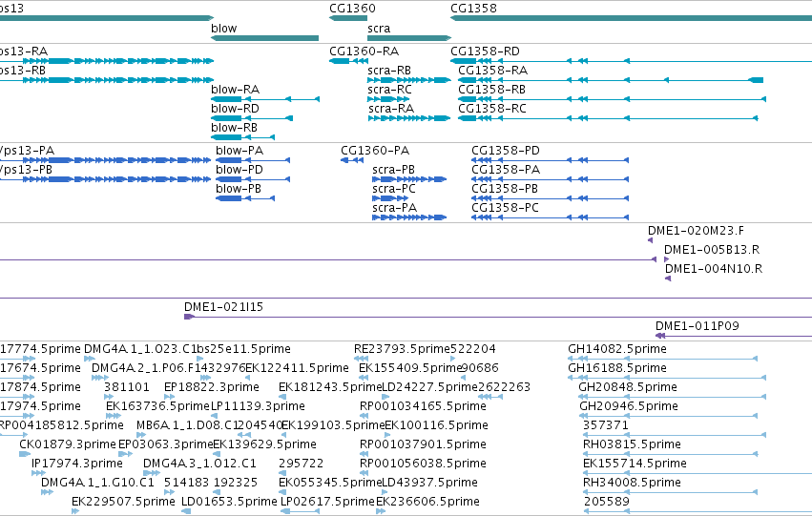Click feature DMG4A.3_1.012.C1
The height and width of the screenshot is (516, 812).
pos(152,474)
